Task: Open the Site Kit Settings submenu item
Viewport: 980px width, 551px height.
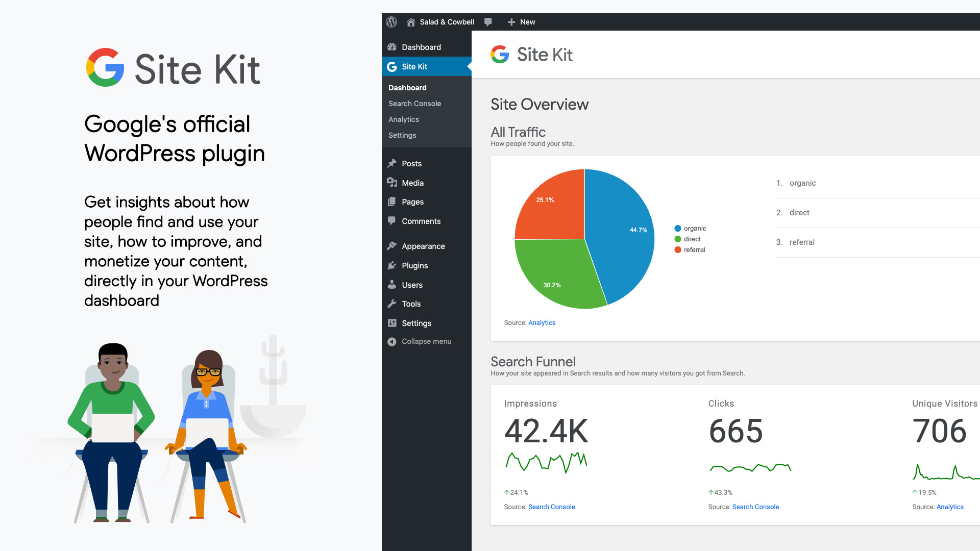Action: pyautogui.click(x=402, y=135)
